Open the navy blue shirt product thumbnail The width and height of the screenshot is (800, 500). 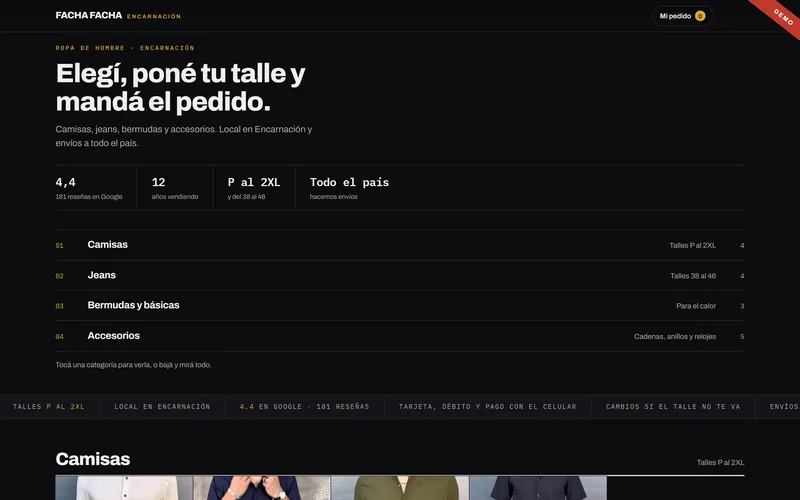tap(262, 488)
